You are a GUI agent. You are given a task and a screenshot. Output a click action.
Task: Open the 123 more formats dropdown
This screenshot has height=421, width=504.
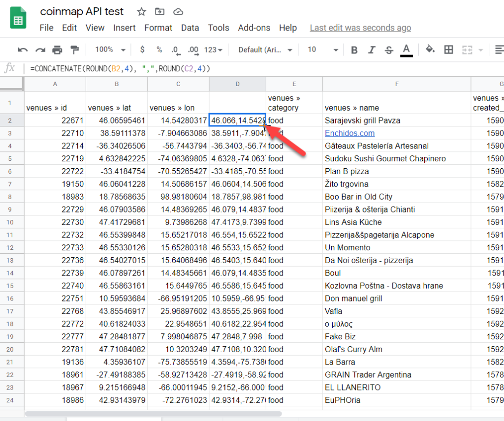tap(213, 50)
